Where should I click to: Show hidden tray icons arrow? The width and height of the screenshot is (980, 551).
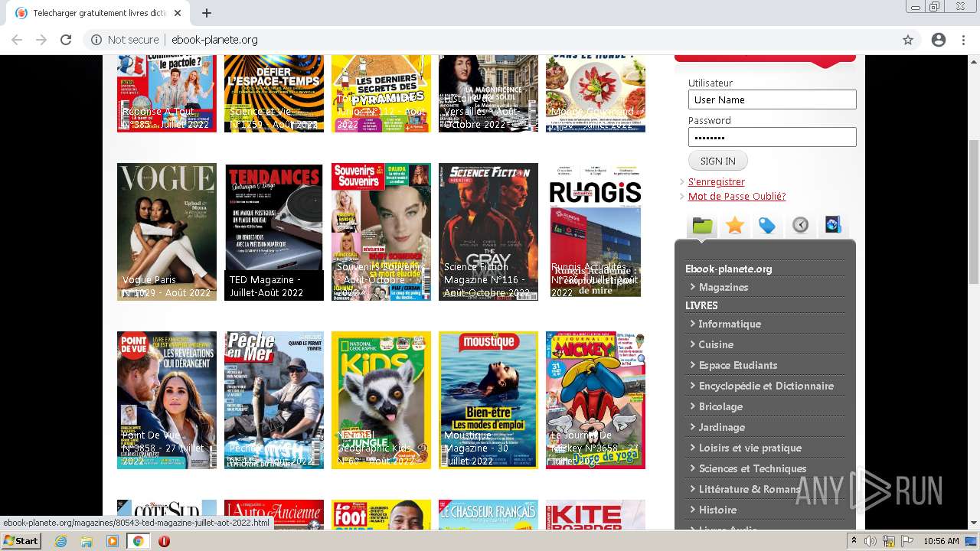pos(854,541)
